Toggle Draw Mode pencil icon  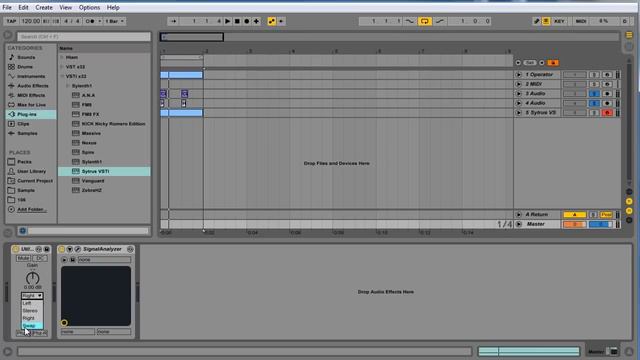[x=536, y=21]
